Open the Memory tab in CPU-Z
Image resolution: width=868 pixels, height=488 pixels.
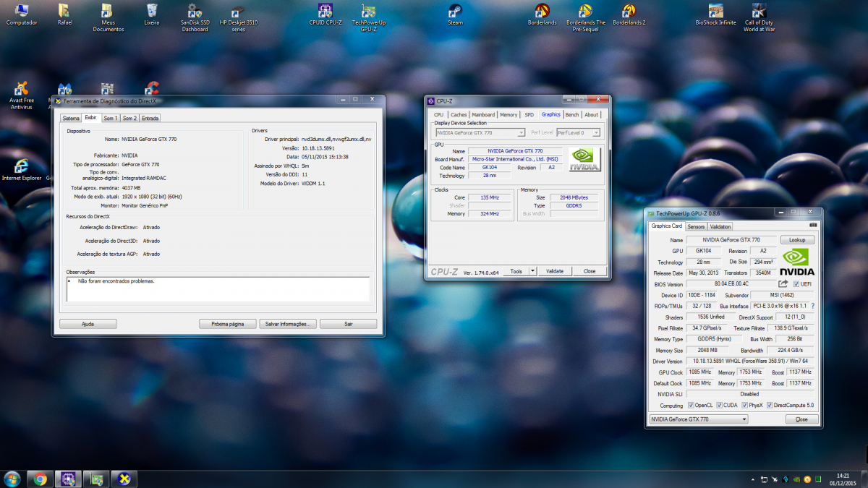click(x=509, y=114)
